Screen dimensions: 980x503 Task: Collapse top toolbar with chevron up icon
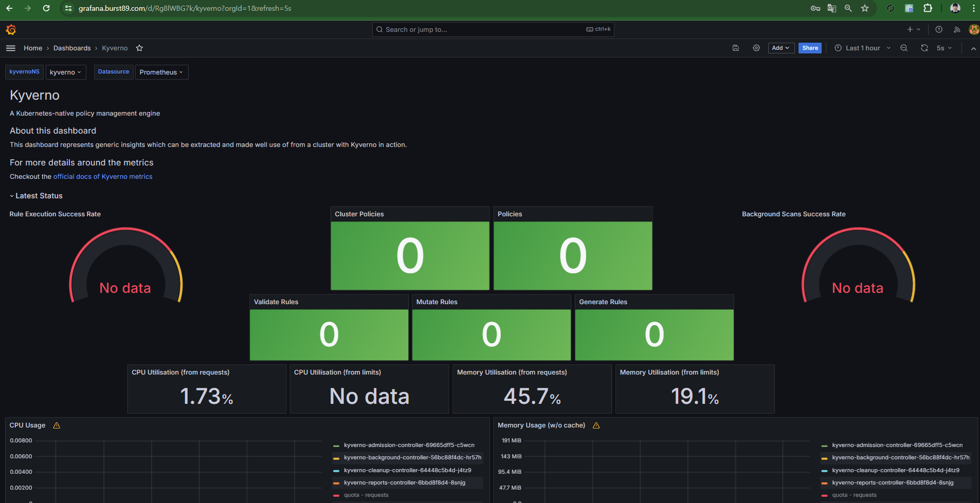pyautogui.click(x=973, y=48)
